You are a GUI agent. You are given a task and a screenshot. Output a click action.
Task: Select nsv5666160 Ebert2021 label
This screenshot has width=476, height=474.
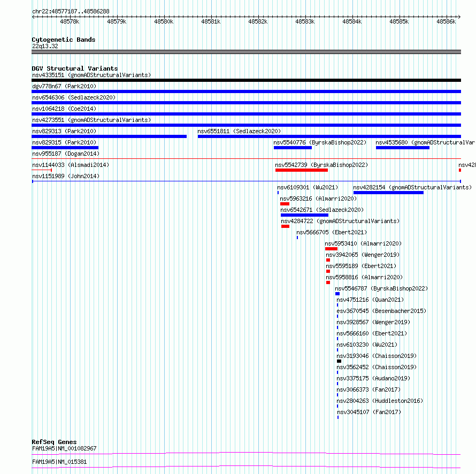[x=372, y=333]
